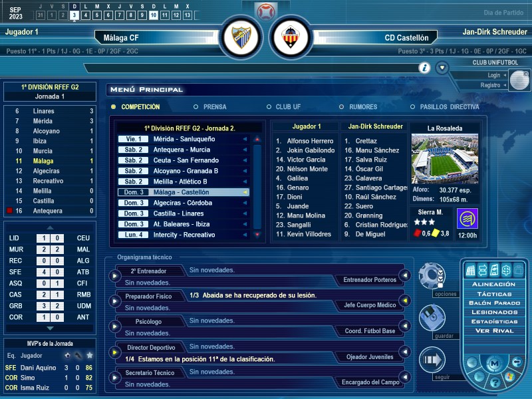
Task: Open the club building icon in the side panel
Action: pos(470,270)
